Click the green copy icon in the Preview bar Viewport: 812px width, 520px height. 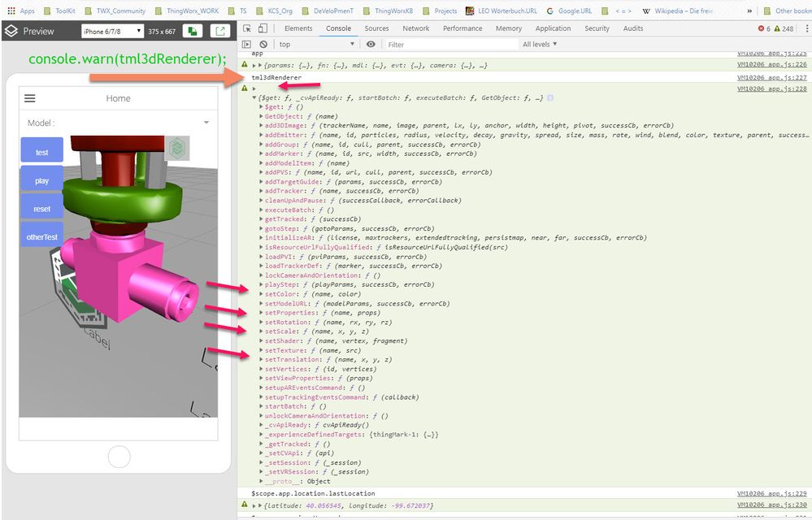[x=193, y=31]
